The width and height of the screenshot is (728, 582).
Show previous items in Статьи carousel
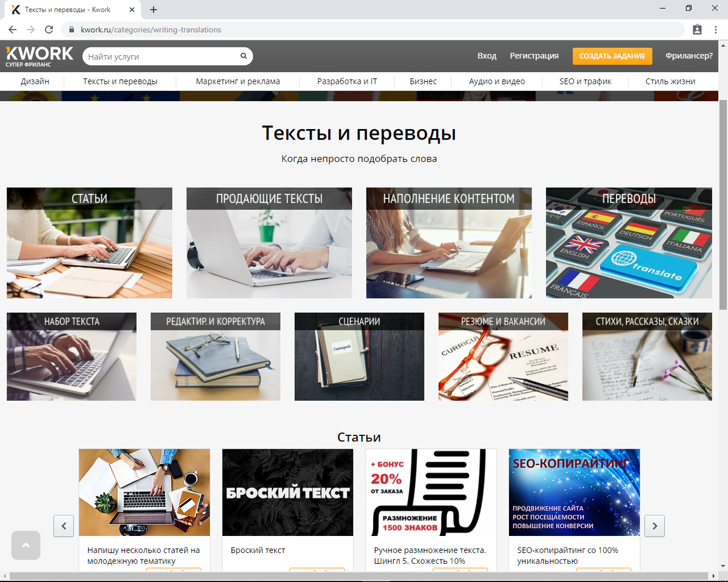pyautogui.click(x=64, y=526)
